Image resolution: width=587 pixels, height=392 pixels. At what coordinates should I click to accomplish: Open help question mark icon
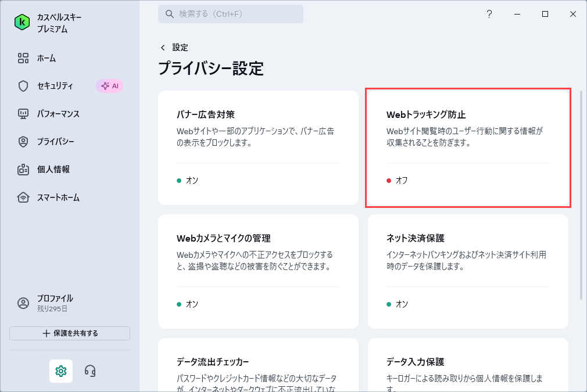[x=489, y=14]
